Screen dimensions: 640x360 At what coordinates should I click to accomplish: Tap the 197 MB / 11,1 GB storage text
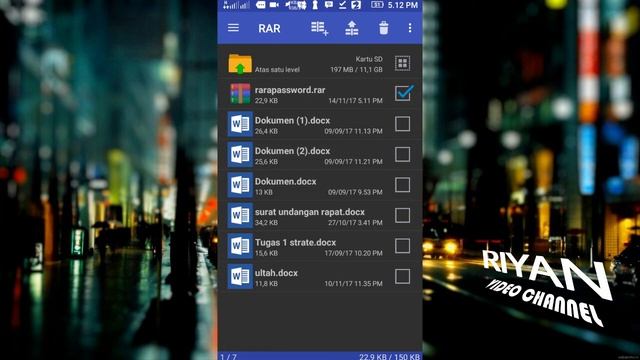click(x=356, y=69)
